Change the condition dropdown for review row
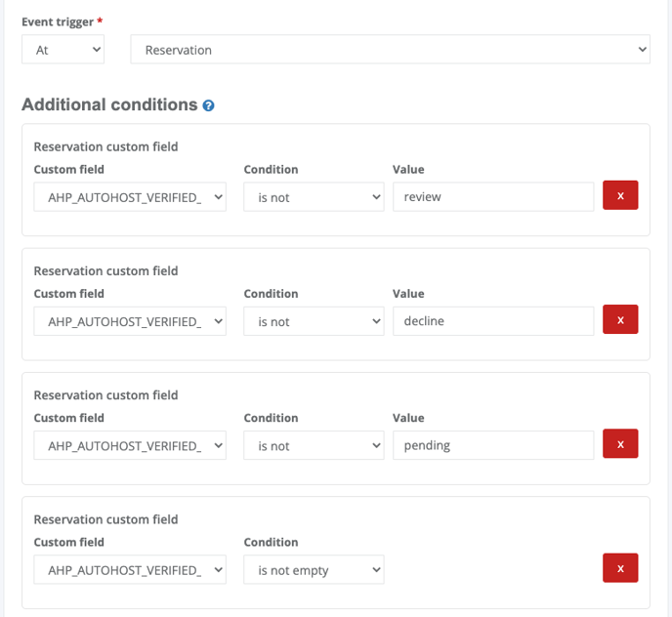Image resolution: width=672 pixels, height=617 pixels. [x=314, y=197]
